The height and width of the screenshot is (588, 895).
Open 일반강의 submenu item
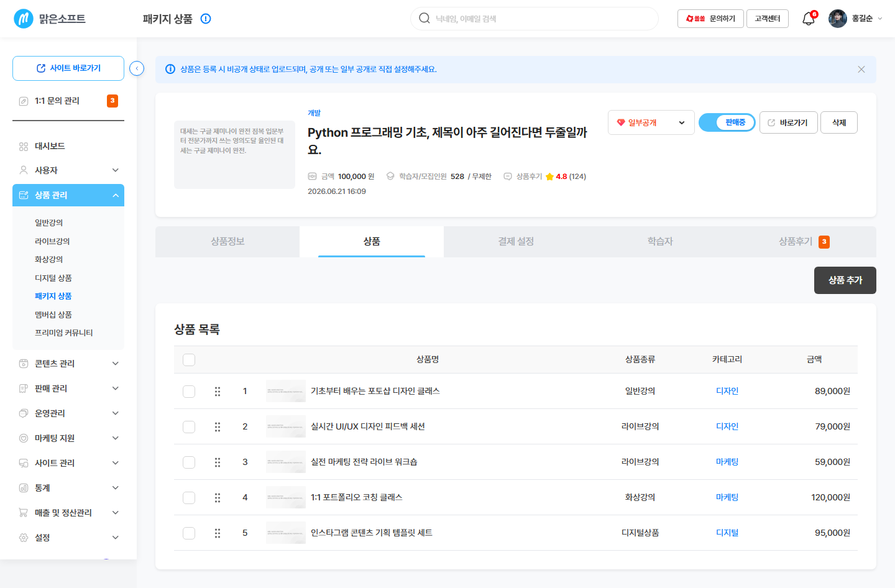49,223
